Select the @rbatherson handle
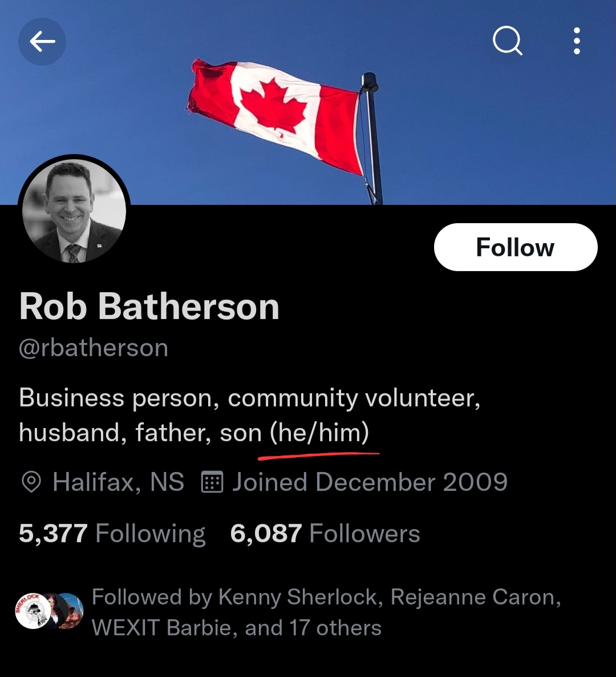The image size is (616, 677). [94, 348]
